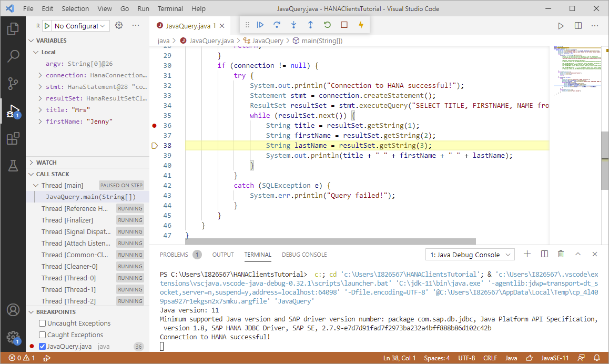
Task: Click the feedback icon in status bar
Action: pyautogui.click(x=581, y=358)
